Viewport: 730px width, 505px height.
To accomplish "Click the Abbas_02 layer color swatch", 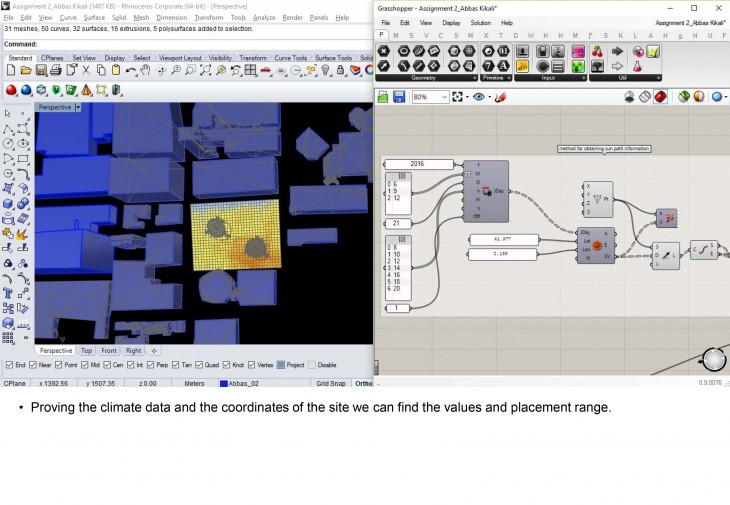I will (x=224, y=383).
